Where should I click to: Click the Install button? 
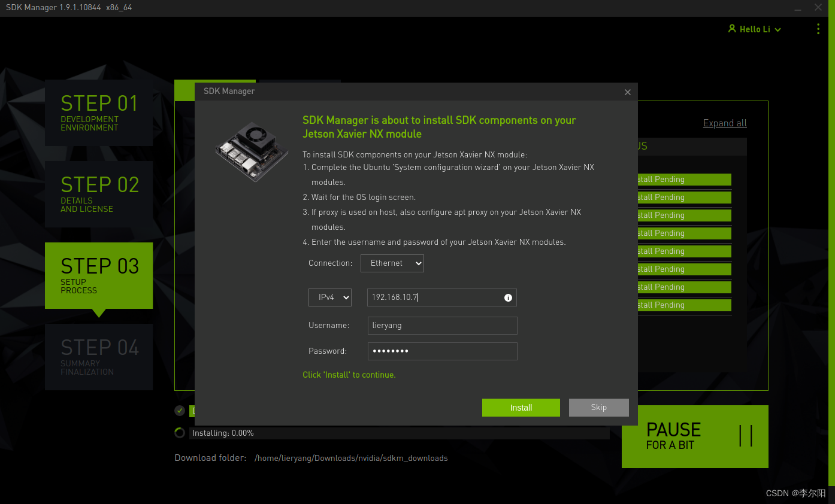521,408
